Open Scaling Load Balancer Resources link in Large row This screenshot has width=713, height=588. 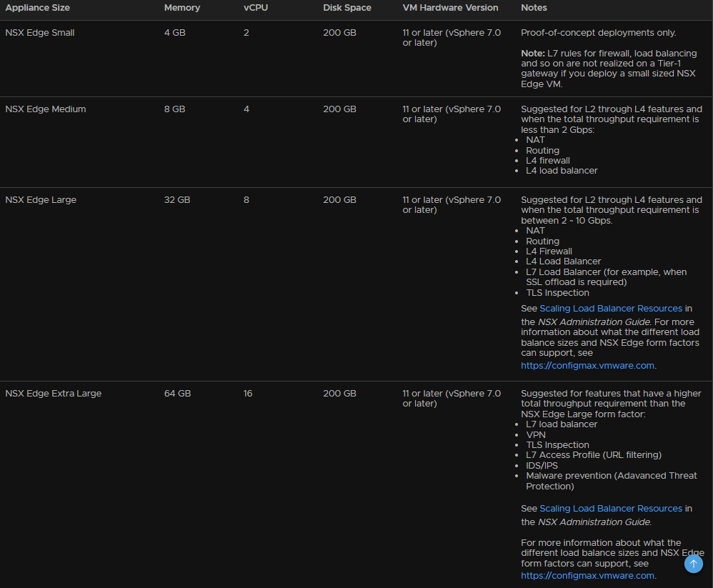(x=611, y=309)
